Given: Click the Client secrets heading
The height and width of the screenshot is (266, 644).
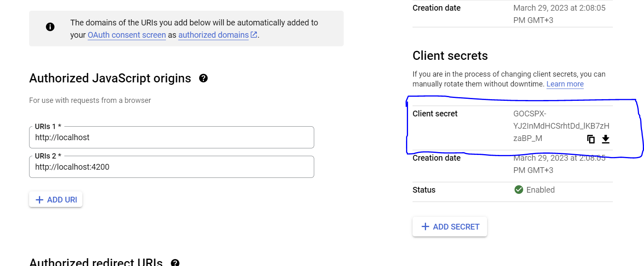Looking at the screenshot, I should tap(450, 56).
